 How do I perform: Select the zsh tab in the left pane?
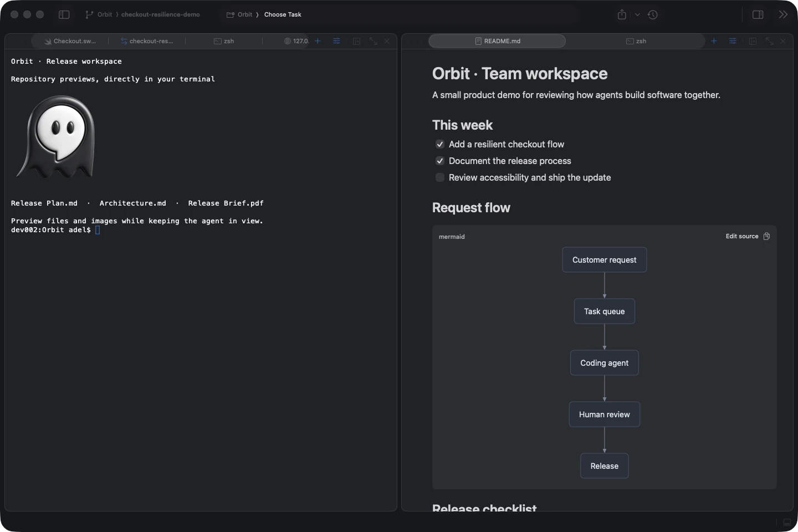click(x=224, y=41)
